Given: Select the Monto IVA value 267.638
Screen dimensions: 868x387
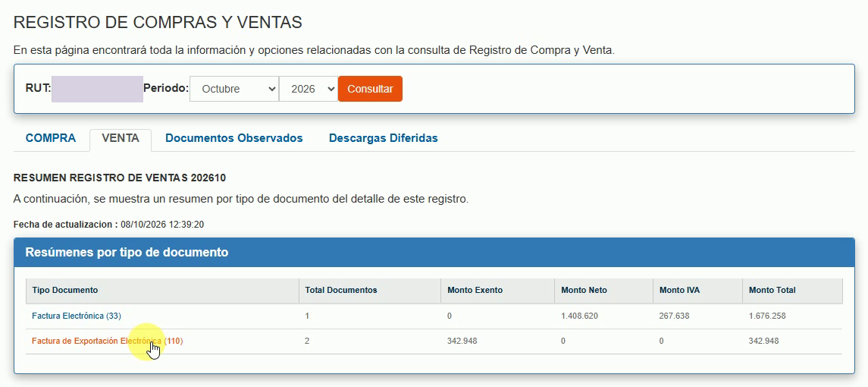Looking at the screenshot, I should coord(675,316).
